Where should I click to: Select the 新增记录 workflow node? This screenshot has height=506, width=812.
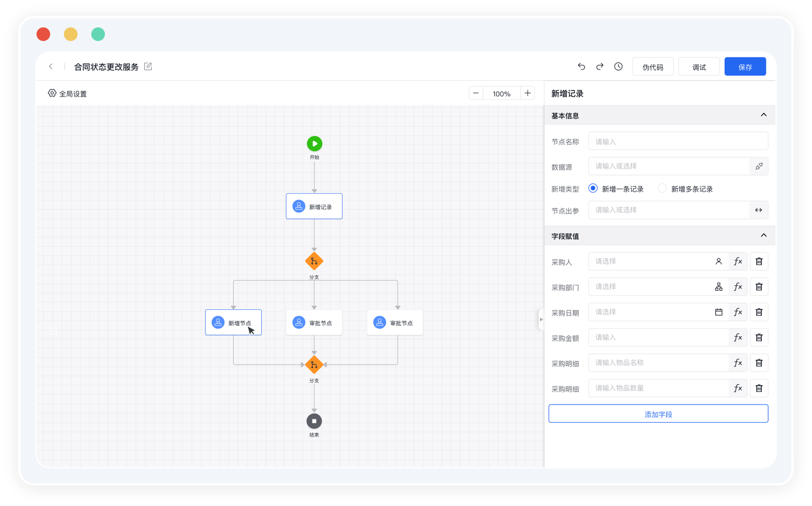pos(314,206)
